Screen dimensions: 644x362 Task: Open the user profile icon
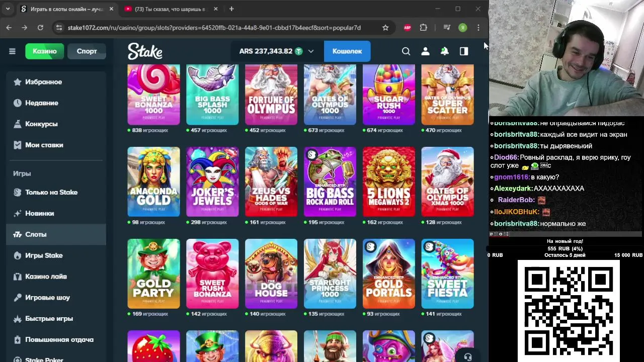pos(425,51)
